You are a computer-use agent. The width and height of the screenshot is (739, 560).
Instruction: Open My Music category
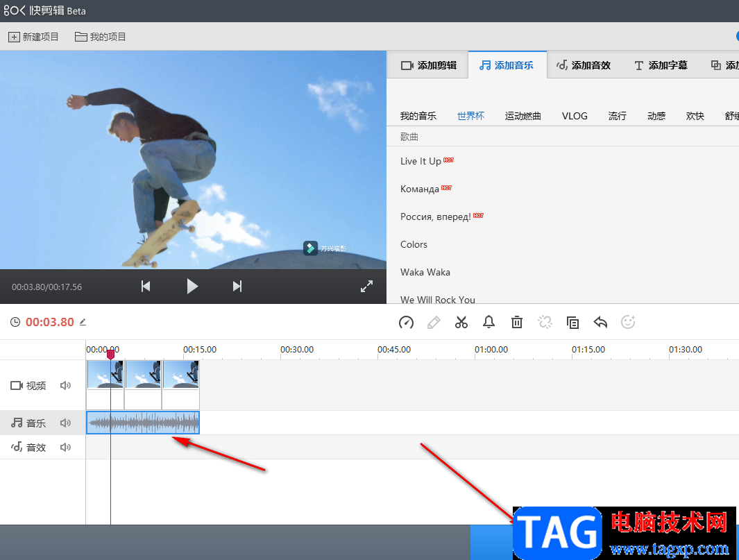418,116
